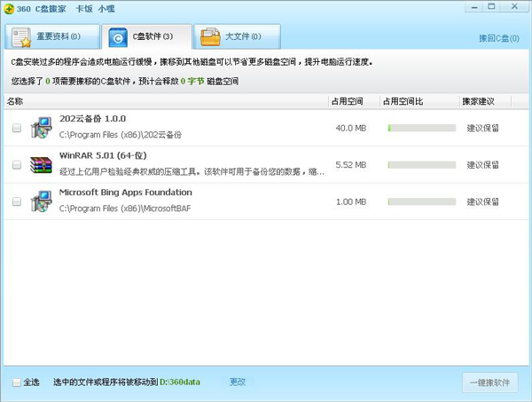Sort by the 占用空间比 column header
The height and width of the screenshot is (402, 532).
419,101
